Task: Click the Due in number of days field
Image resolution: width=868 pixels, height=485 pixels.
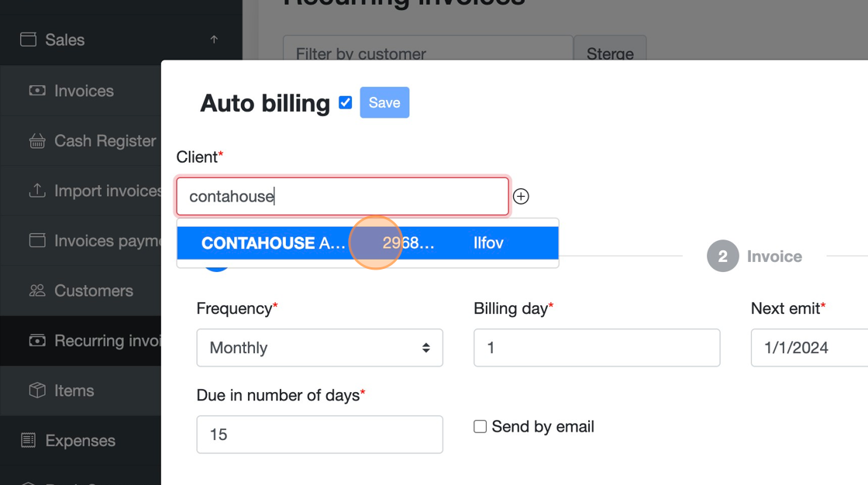Action: click(x=319, y=435)
